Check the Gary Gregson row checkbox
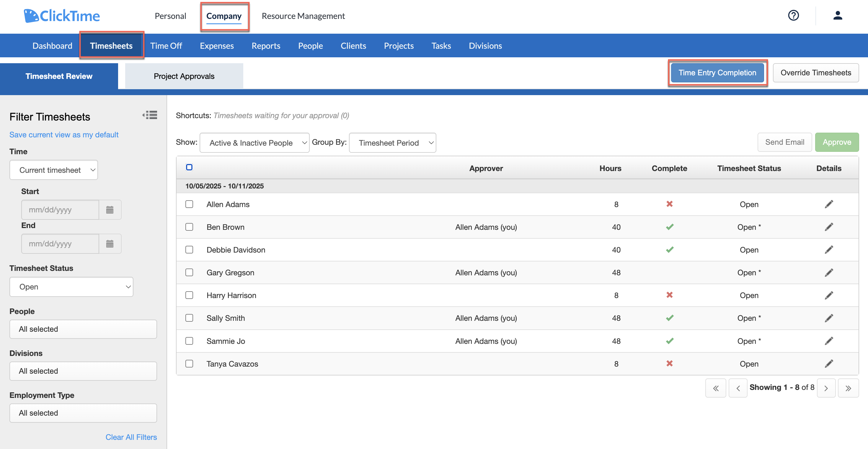Screen dimensions: 868x449 pos(189,272)
